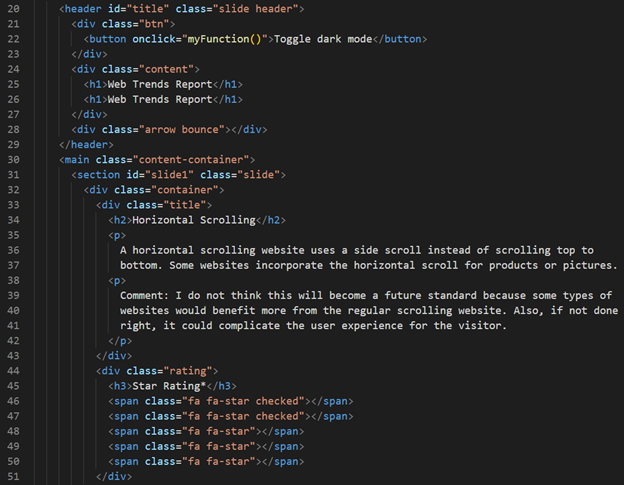Click line number 44 in the gutter
The height and width of the screenshot is (485, 624).
point(13,371)
